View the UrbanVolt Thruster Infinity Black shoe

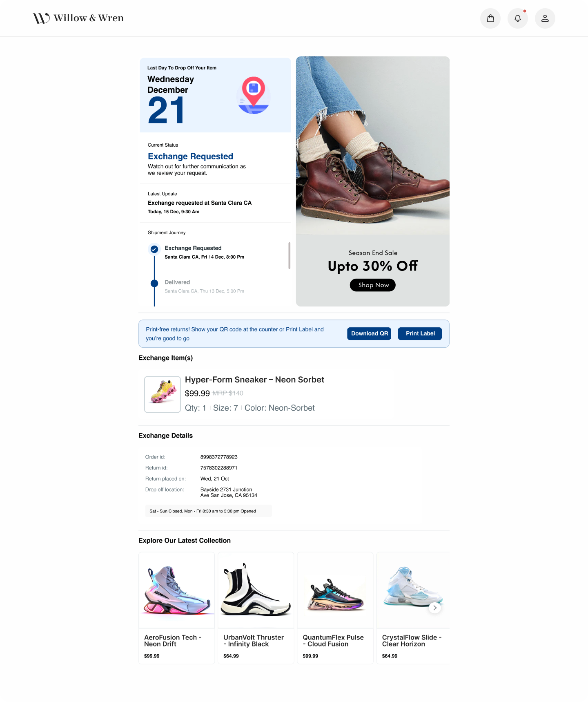point(256,590)
